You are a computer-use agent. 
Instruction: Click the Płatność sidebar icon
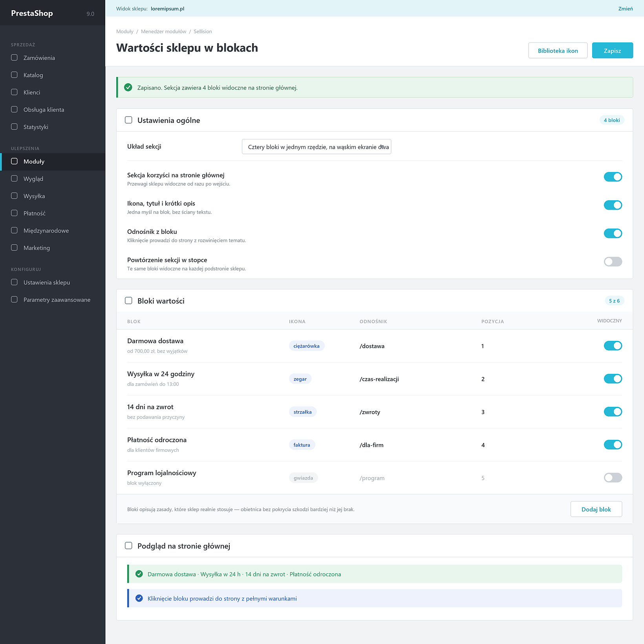click(15, 213)
